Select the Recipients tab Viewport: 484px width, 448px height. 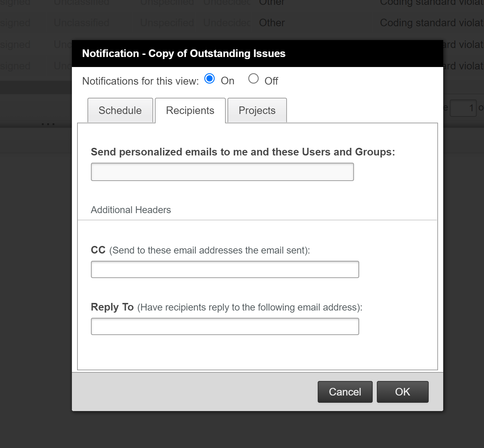[x=190, y=111]
